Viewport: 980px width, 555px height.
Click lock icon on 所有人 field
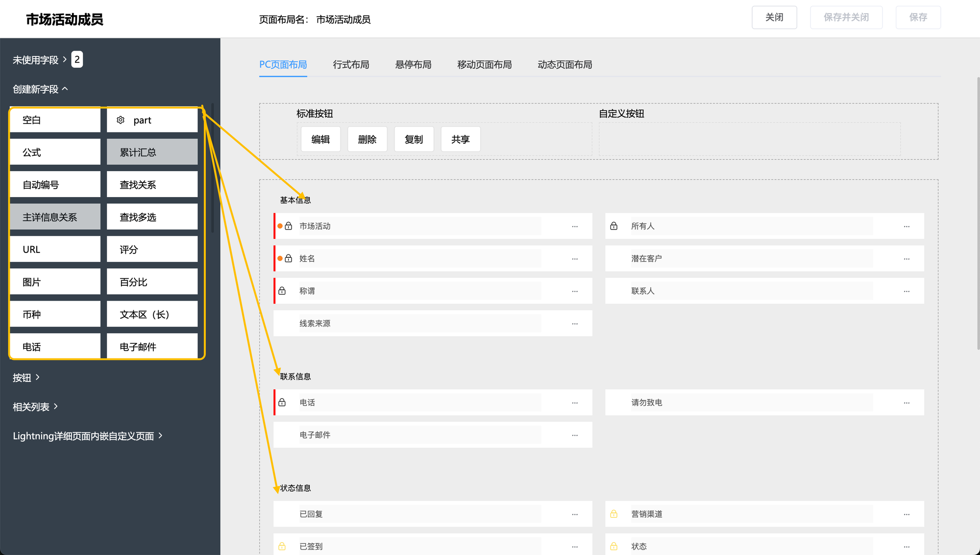click(613, 226)
